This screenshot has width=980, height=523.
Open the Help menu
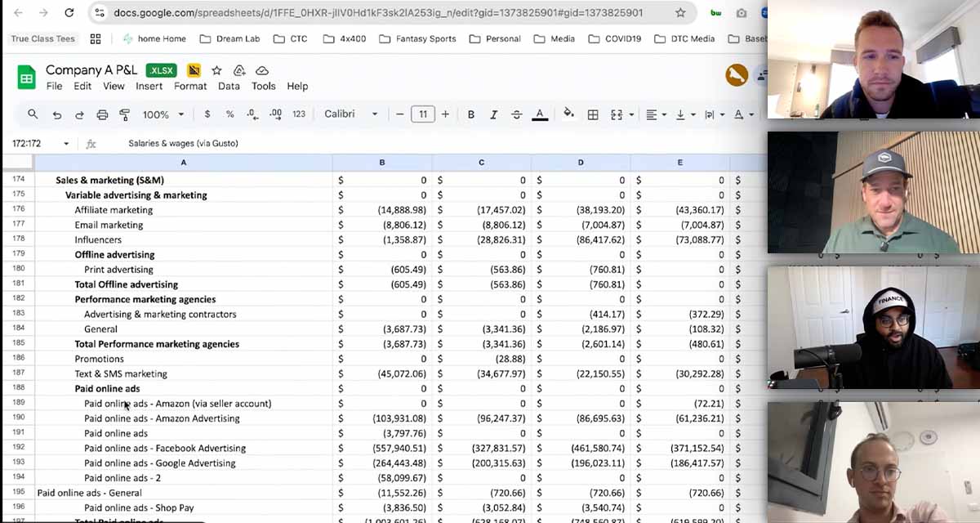click(x=297, y=87)
